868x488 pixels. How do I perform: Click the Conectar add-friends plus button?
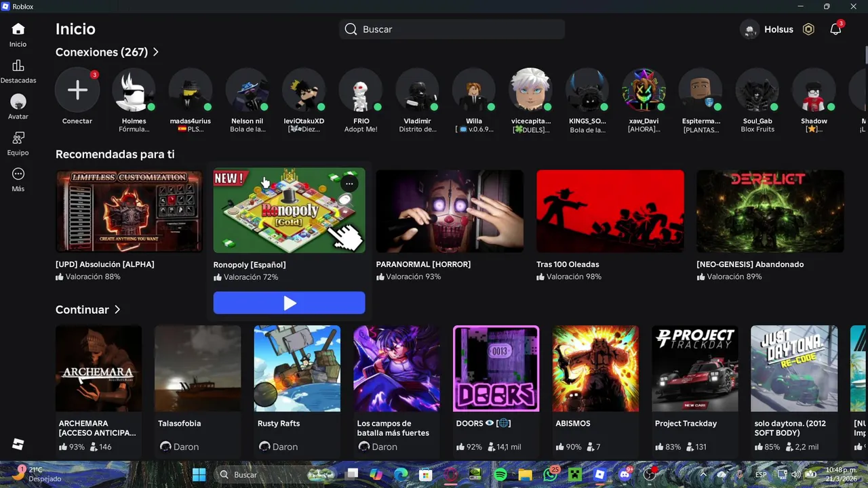point(77,90)
